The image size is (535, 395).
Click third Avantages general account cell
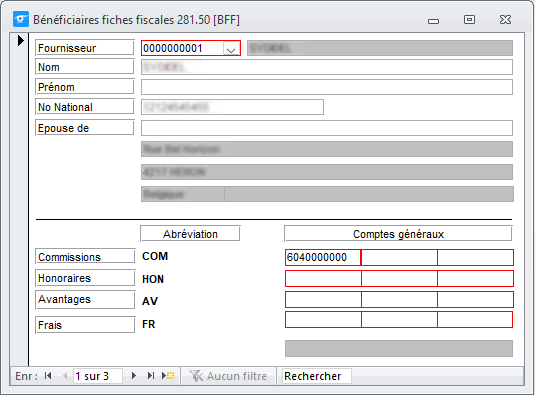[475, 299]
